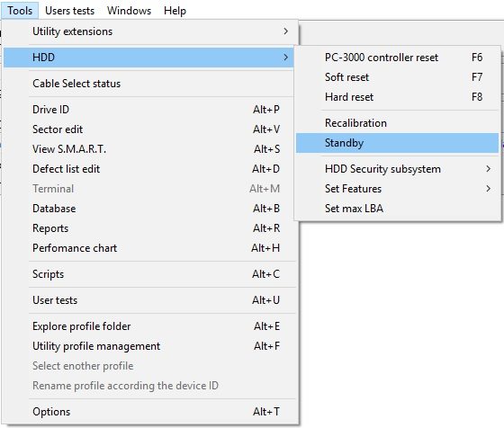Open Set max LBA

point(397,209)
